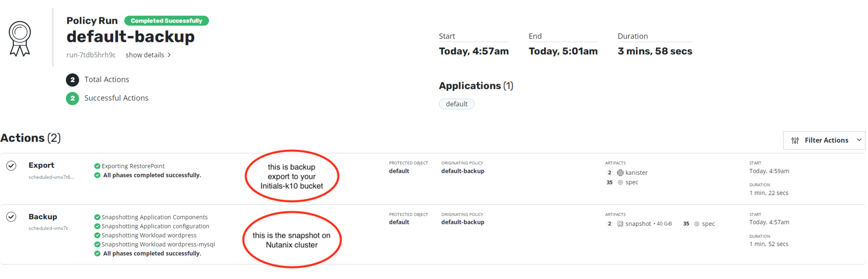
Task: Click the Total Actions count badge
Action: (x=72, y=80)
